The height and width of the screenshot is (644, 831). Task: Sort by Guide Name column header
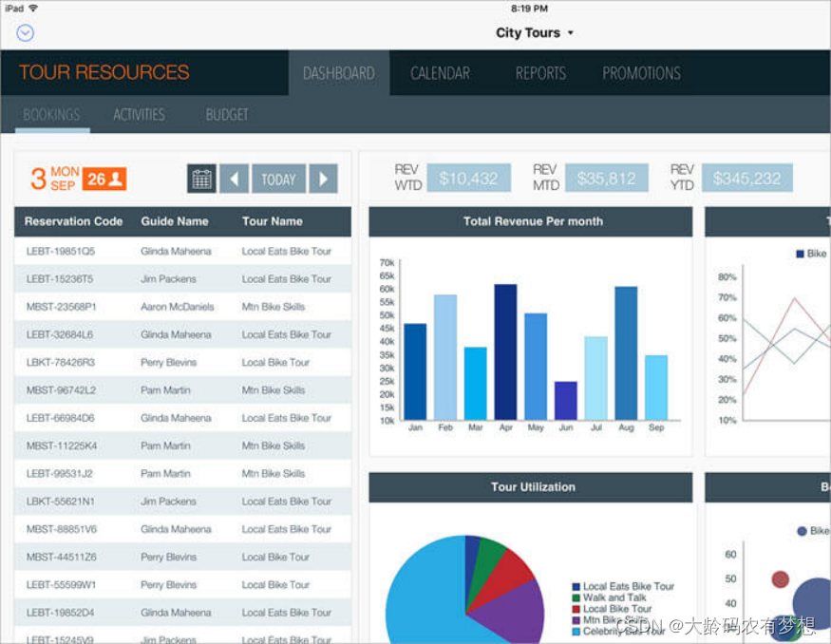coord(175,221)
